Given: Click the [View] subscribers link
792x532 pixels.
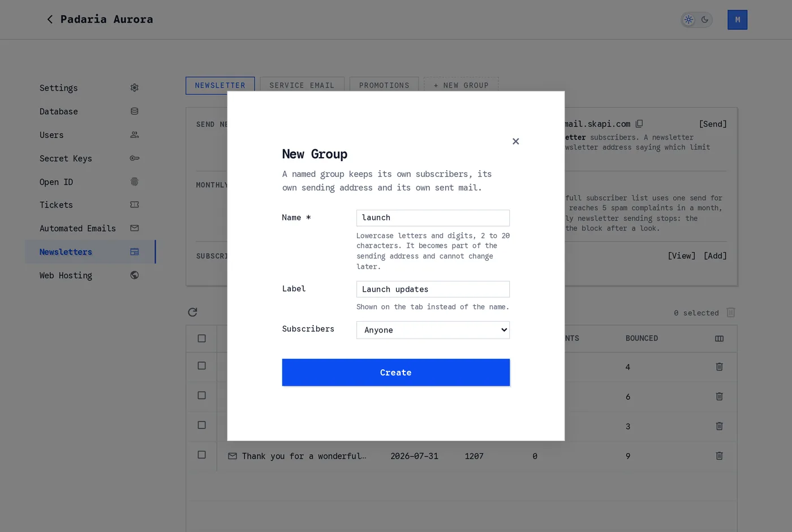Looking at the screenshot, I should pos(682,256).
